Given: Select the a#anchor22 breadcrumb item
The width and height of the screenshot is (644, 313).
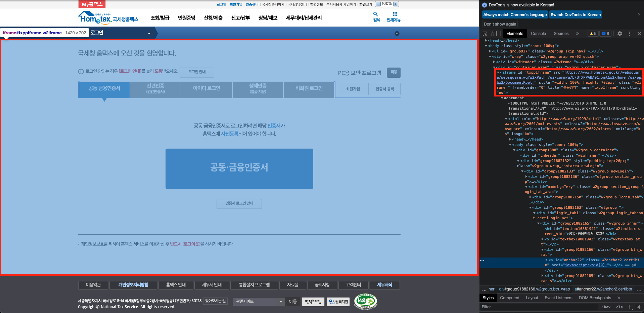Looking at the screenshot, I should click(x=603, y=289).
